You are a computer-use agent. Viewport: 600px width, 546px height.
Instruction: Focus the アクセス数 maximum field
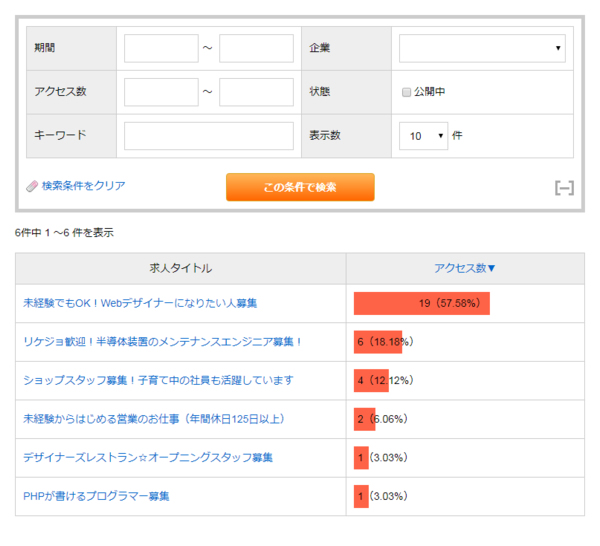coord(256,92)
